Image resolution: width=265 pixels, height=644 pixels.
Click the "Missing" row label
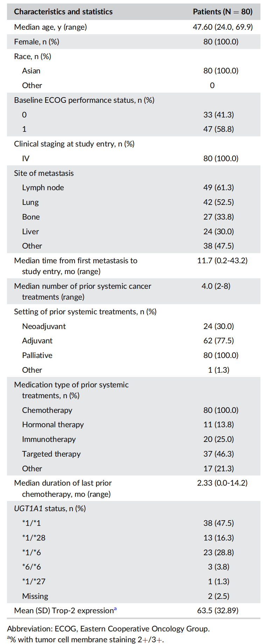[35, 596]
